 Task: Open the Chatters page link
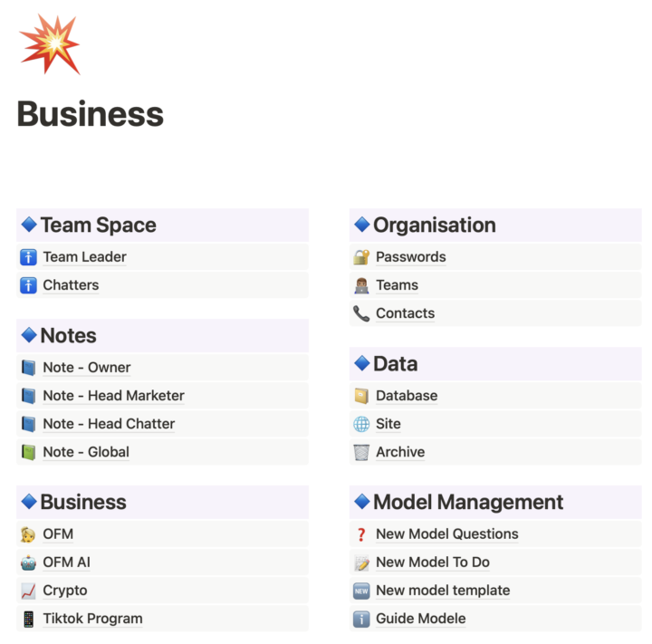point(71,285)
